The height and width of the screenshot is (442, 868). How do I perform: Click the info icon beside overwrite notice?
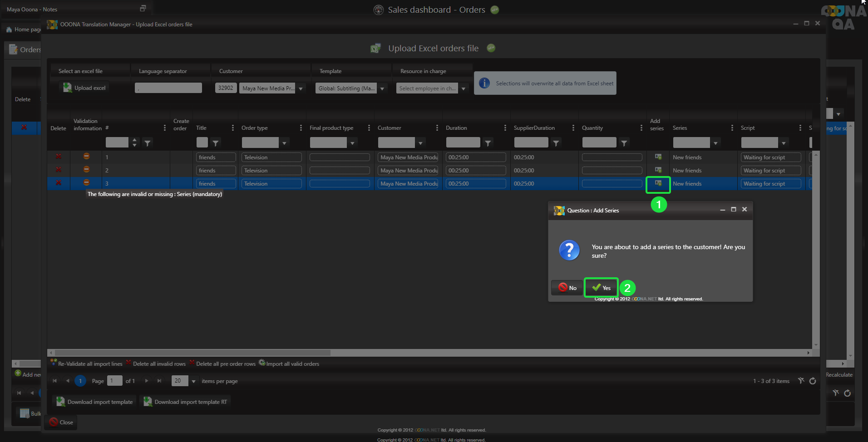[x=484, y=83]
